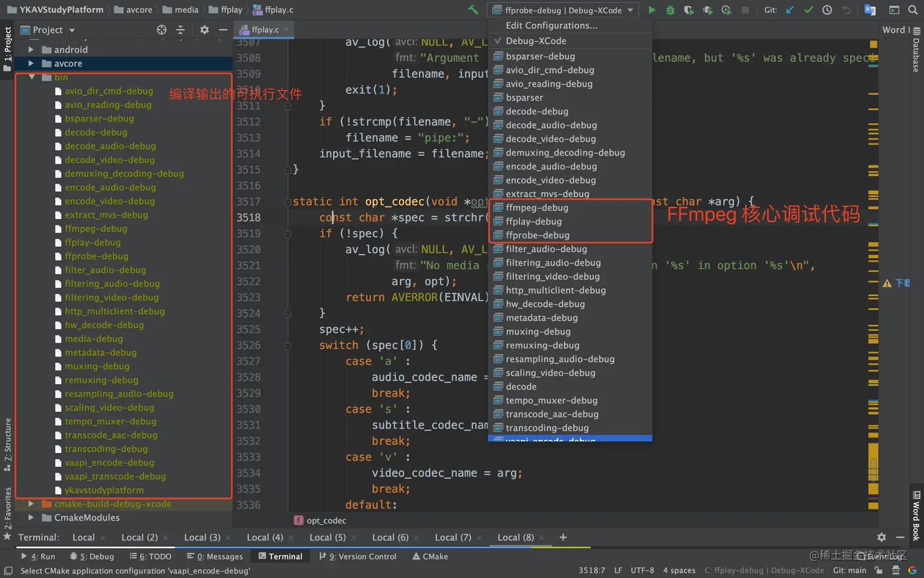Open Terminal panel settings gear

click(x=881, y=537)
